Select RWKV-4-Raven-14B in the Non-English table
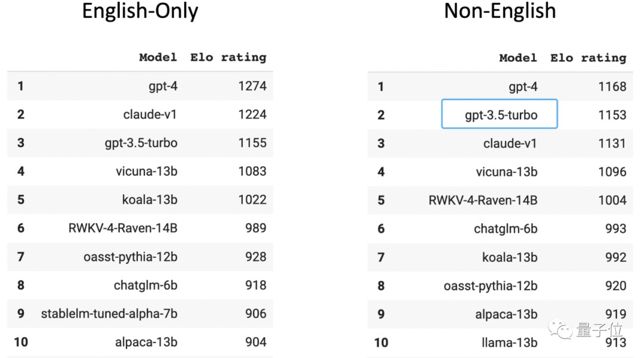 tap(483, 200)
